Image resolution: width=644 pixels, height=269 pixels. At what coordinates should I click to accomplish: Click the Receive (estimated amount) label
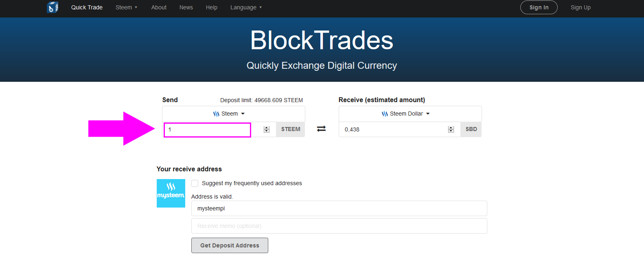(x=382, y=100)
